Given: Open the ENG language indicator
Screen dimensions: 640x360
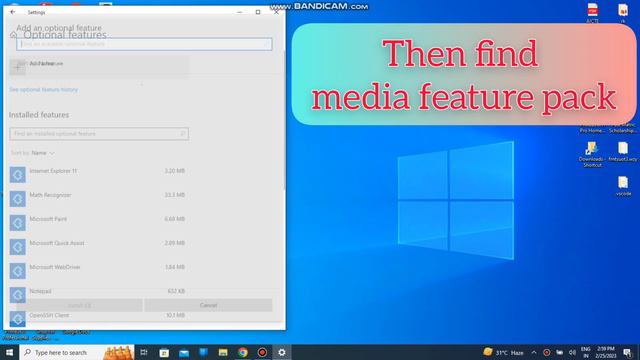Looking at the screenshot, I should pos(586,352).
